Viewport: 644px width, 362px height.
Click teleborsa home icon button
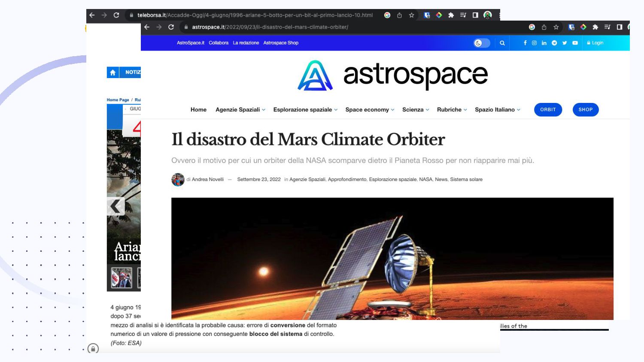(x=113, y=72)
